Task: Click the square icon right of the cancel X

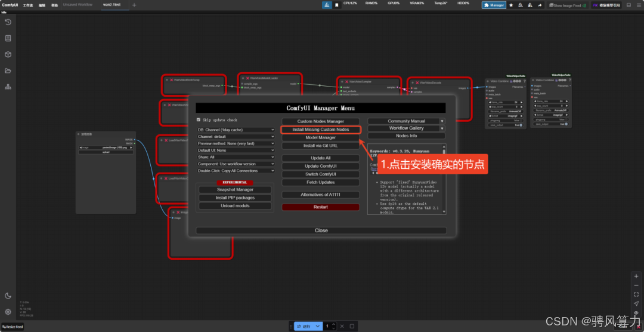Action: tap(352, 326)
